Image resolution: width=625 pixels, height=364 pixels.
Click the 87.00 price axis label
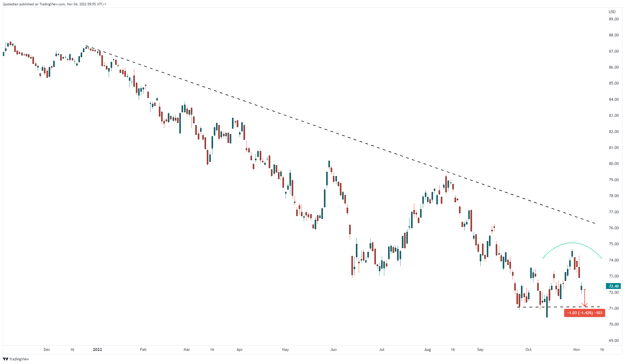pos(614,51)
